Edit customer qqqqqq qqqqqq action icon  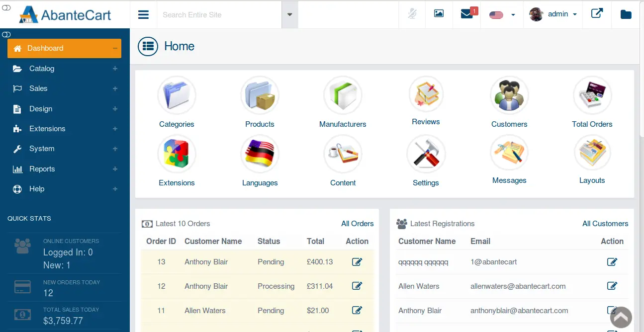click(612, 261)
